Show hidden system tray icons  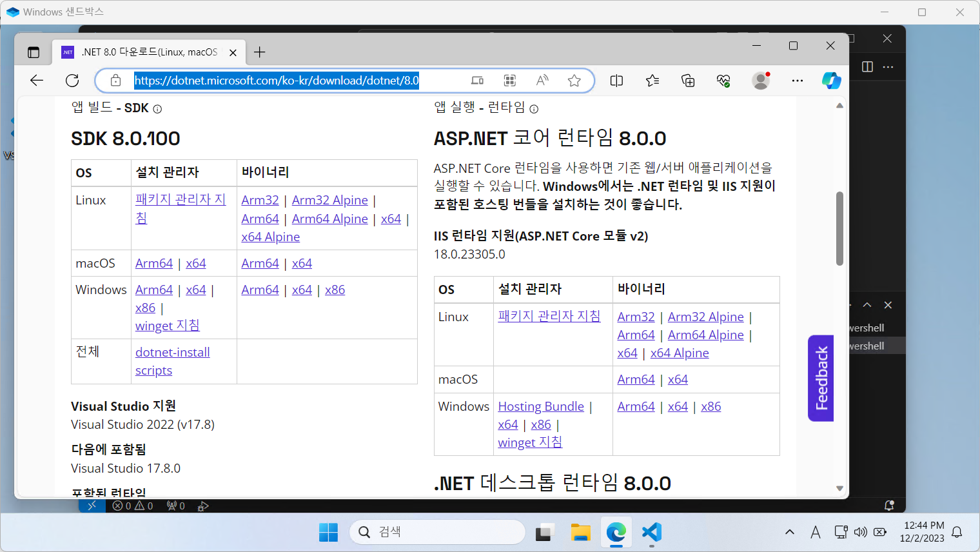(790, 532)
